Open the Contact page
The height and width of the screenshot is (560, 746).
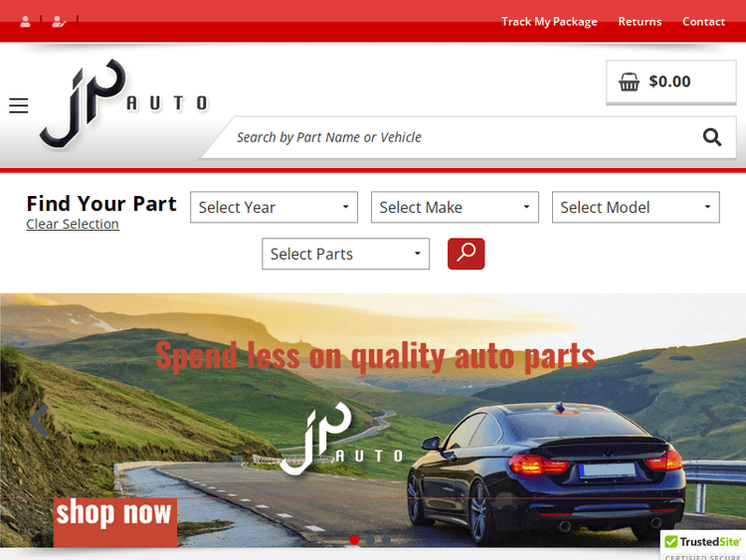pos(703,22)
